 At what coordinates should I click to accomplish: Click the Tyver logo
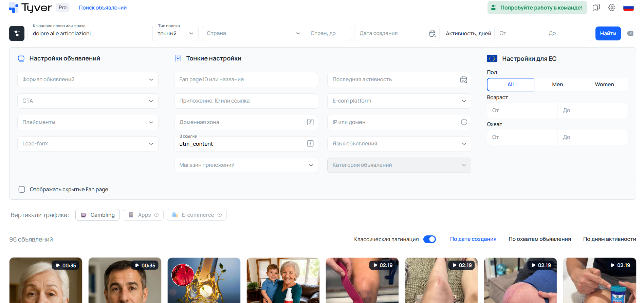click(x=30, y=7)
